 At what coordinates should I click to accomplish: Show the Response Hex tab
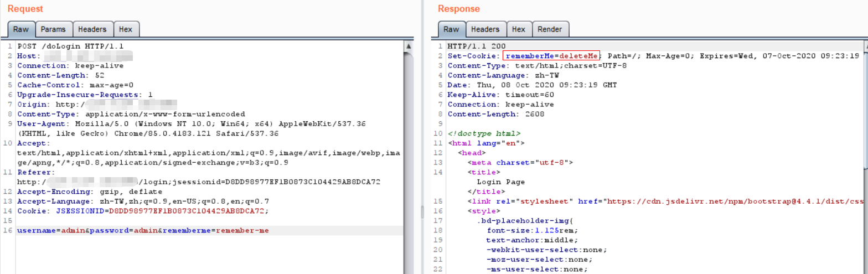point(518,29)
